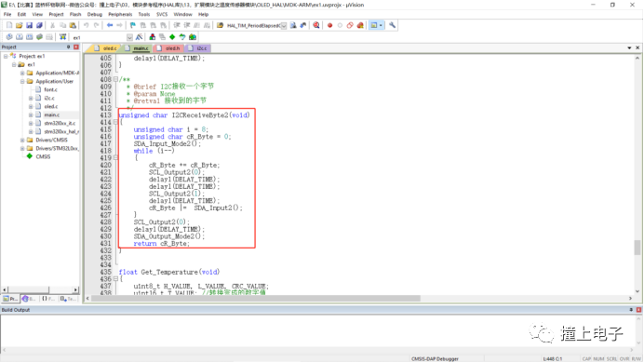Image resolution: width=644 pixels, height=362 pixels.
Task: Click Project panel horizontal scrollbar
Action: [28, 289]
